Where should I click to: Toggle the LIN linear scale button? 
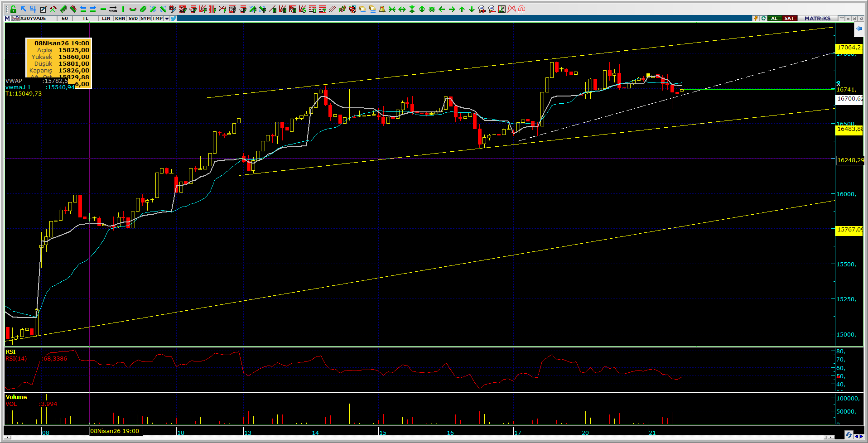pyautogui.click(x=106, y=19)
